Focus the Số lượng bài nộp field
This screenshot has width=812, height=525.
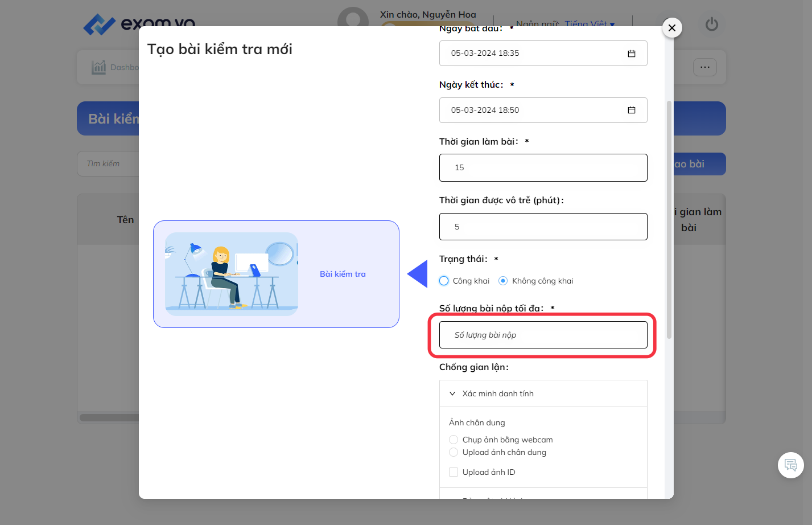tap(543, 335)
